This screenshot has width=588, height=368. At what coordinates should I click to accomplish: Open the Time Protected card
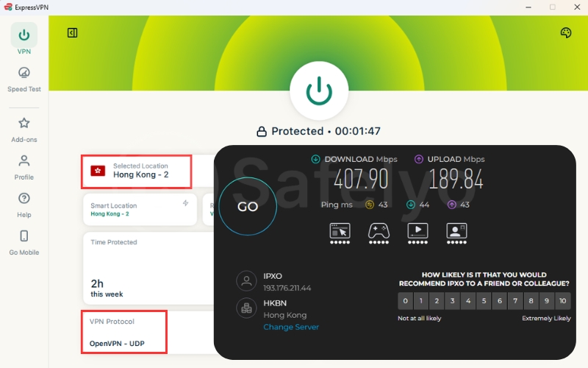(x=148, y=268)
